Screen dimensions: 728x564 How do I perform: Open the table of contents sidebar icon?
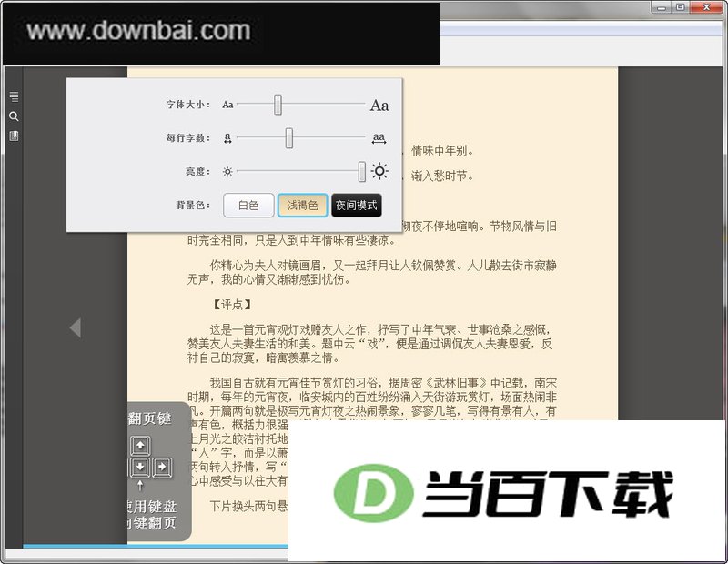14,96
